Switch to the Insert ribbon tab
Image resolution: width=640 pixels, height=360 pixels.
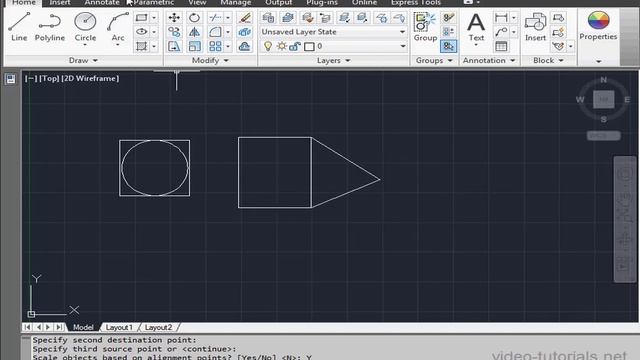coord(60,3)
